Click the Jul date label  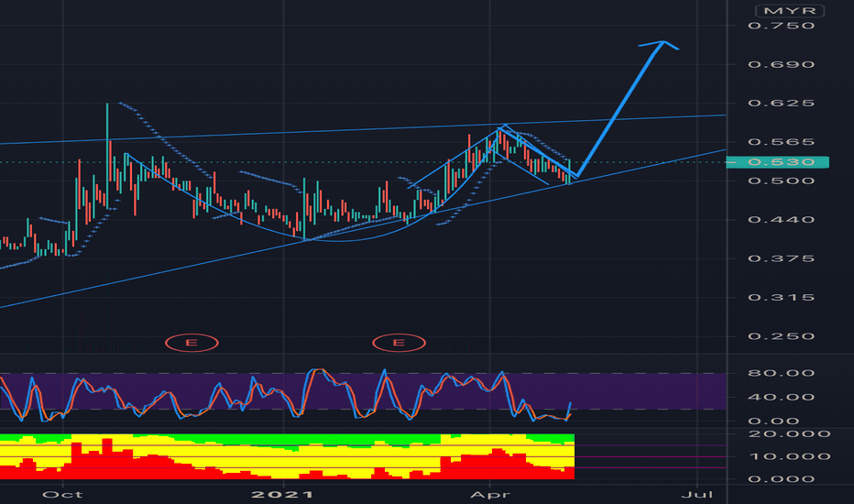(x=697, y=494)
